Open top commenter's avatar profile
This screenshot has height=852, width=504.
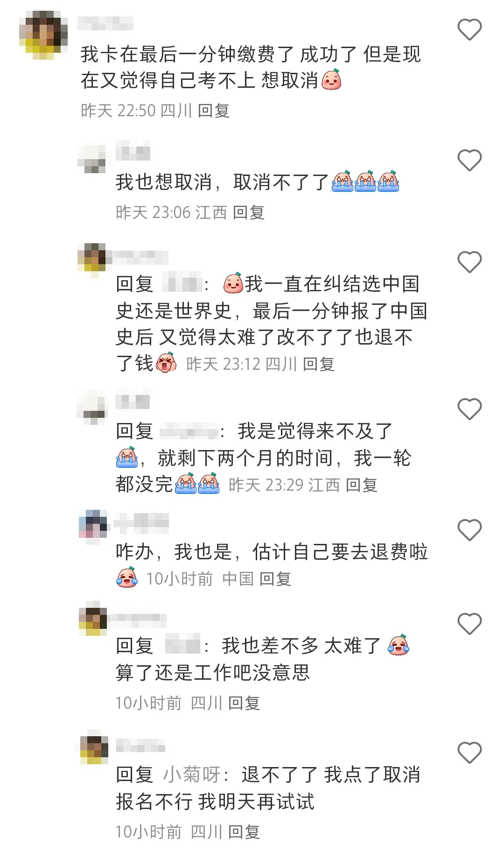click(x=43, y=36)
